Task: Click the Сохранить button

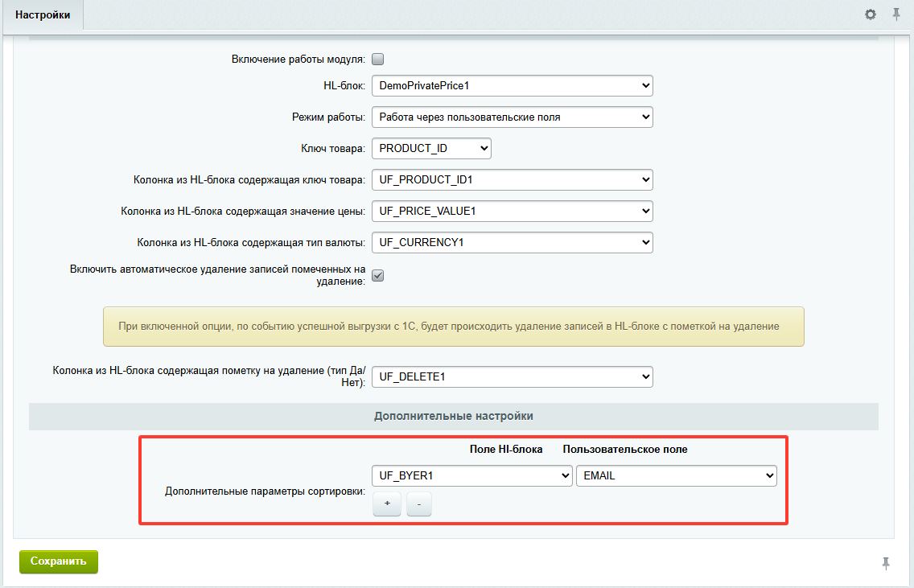Action: click(58, 561)
